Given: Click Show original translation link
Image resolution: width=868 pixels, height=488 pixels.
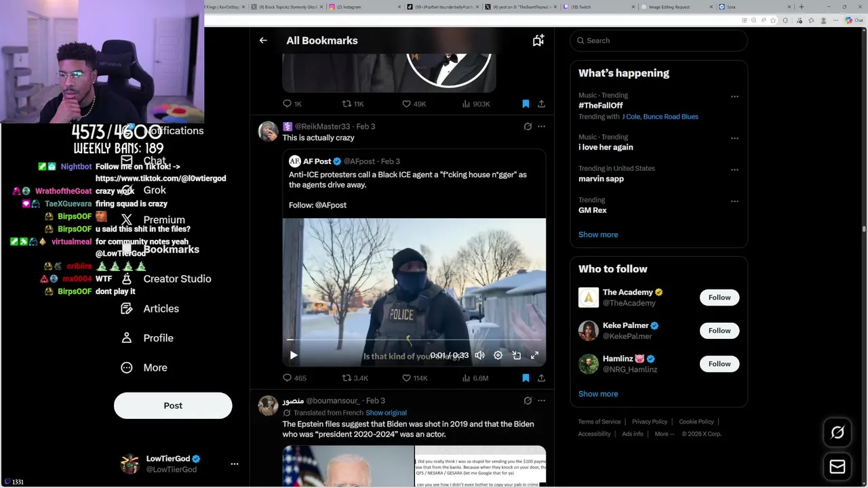Looking at the screenshot, I should coord(386,413).
